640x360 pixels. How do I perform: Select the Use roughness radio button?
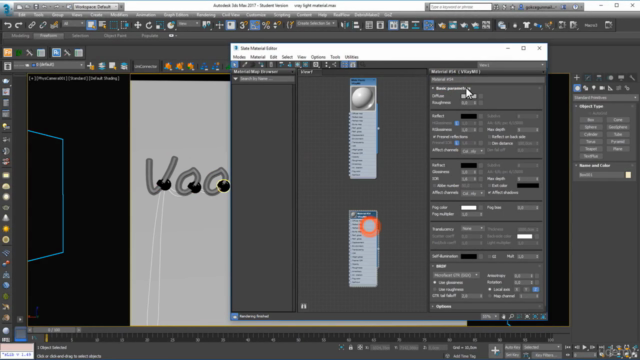[435, 289]
